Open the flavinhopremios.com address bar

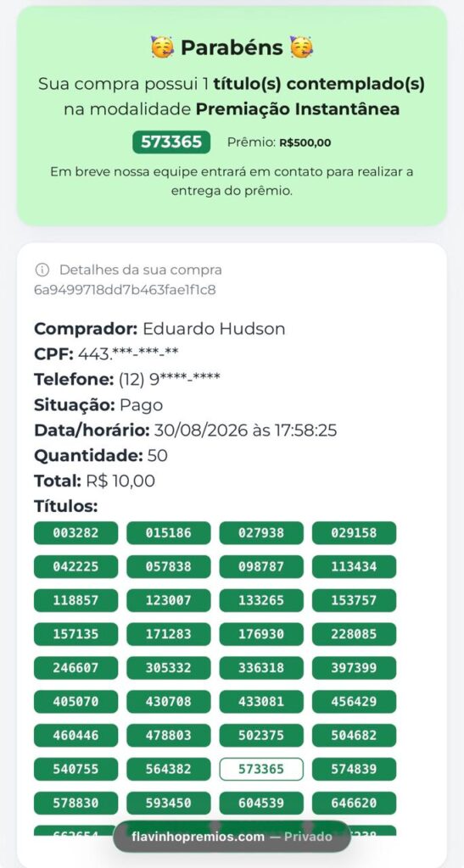[x=232, y=837]
